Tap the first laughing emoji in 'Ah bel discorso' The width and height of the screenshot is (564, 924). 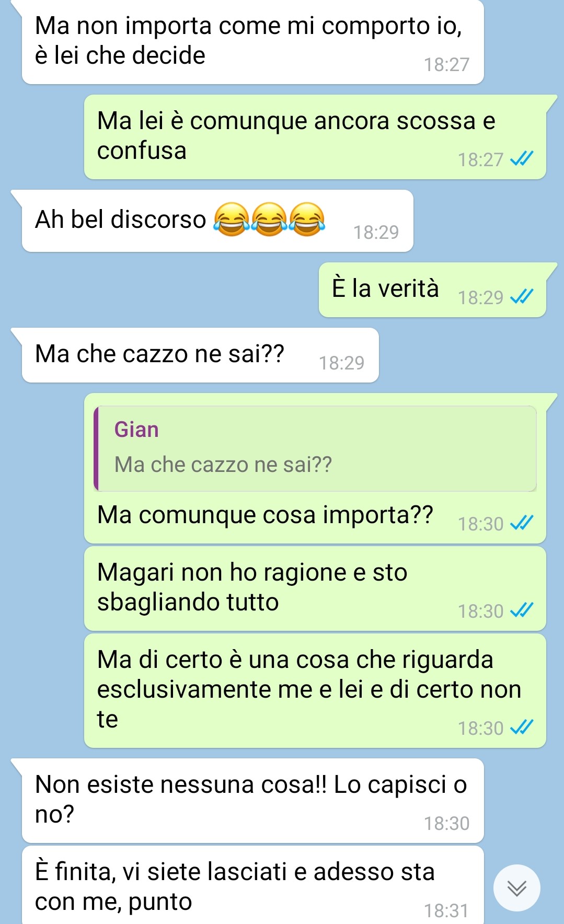click(232, 220)
